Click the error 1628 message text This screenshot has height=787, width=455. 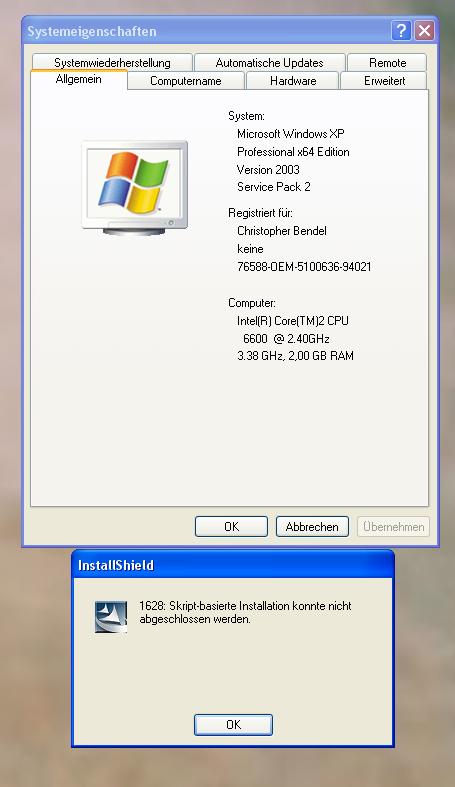[x=245, y=612]
